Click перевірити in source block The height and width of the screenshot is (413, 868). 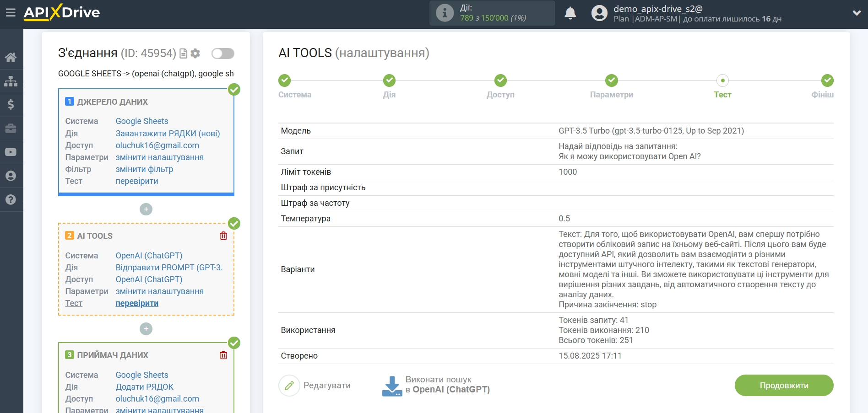tap(137, 181)
